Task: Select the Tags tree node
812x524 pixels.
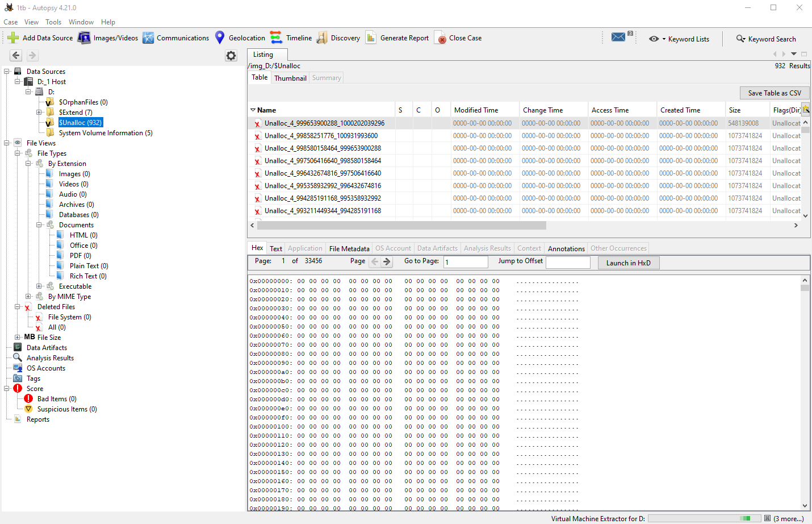Action: (34, 379)
